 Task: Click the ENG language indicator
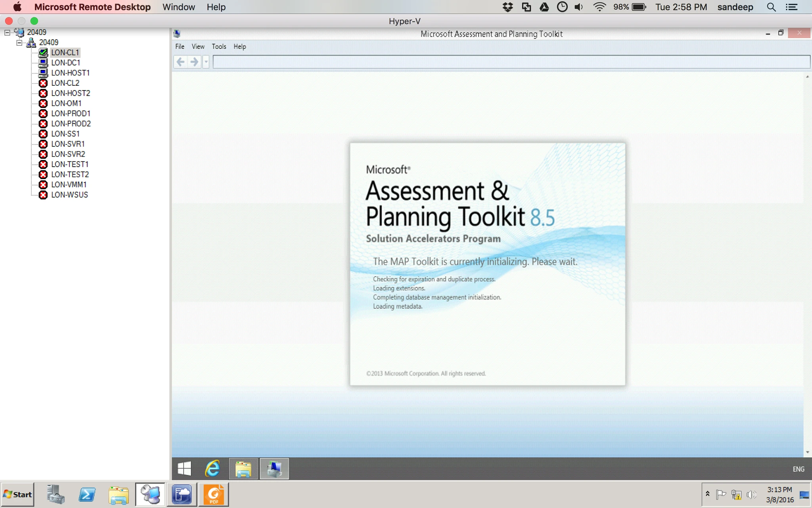point(799,469)
